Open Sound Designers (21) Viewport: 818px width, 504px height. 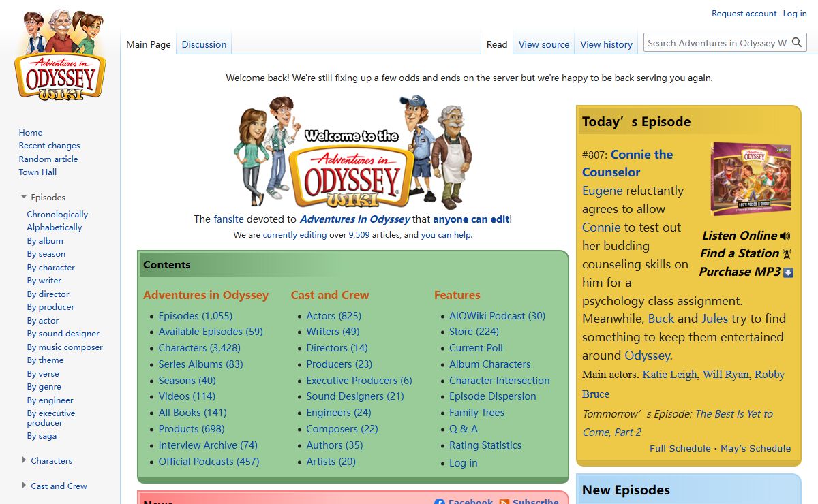click(x=355, y=396)
